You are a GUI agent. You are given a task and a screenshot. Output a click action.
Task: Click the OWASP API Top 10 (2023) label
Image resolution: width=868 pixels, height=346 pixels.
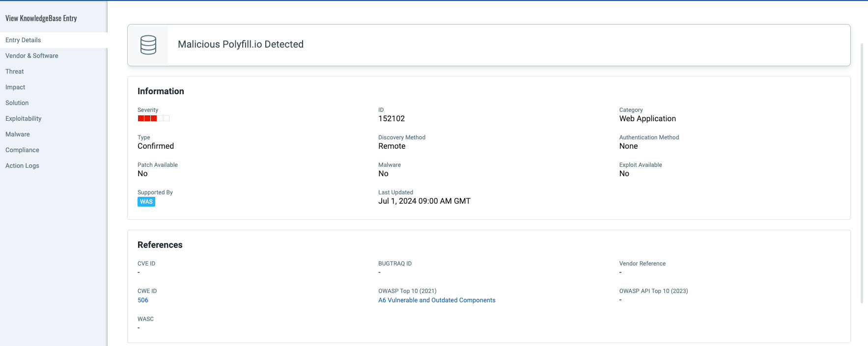653,291
